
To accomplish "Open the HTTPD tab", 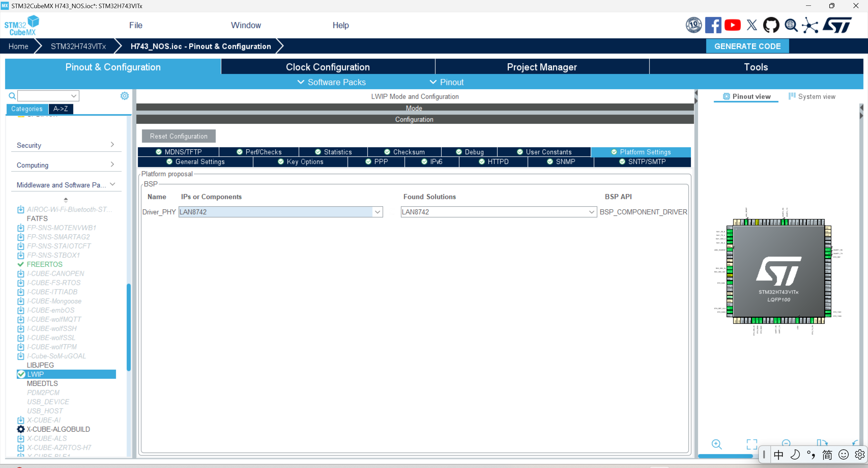I will coord(494,162).
